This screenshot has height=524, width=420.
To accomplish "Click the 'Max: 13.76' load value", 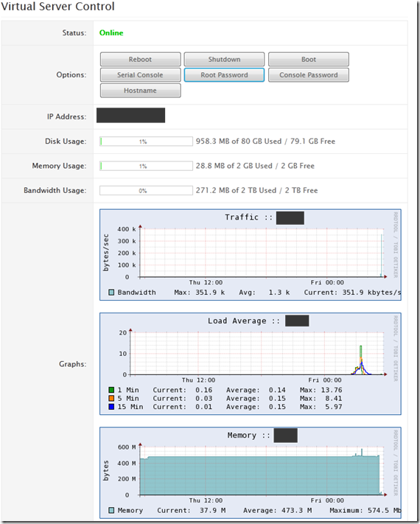I will [x=321, y=390].
